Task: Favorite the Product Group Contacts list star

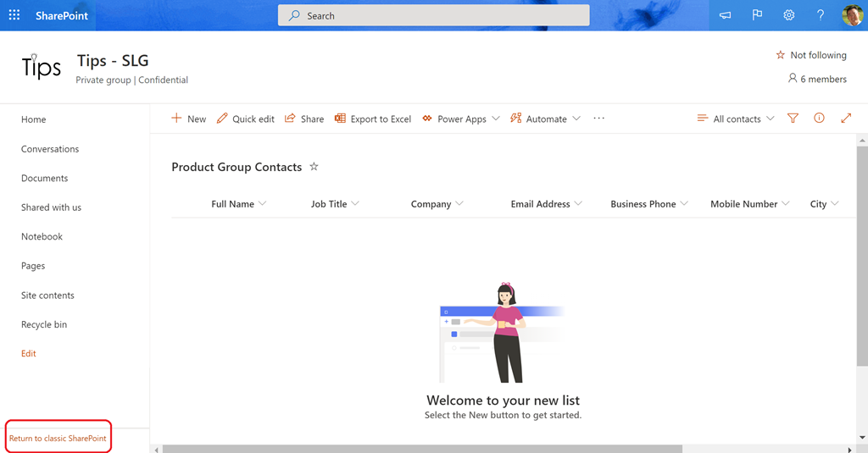Action: click(x=314, y=167)
